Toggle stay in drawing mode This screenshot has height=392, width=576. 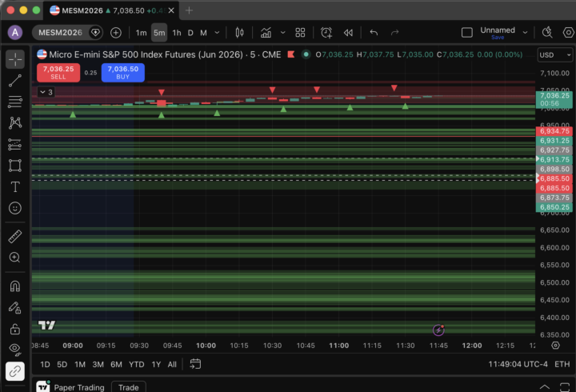(x=15, y=307)
